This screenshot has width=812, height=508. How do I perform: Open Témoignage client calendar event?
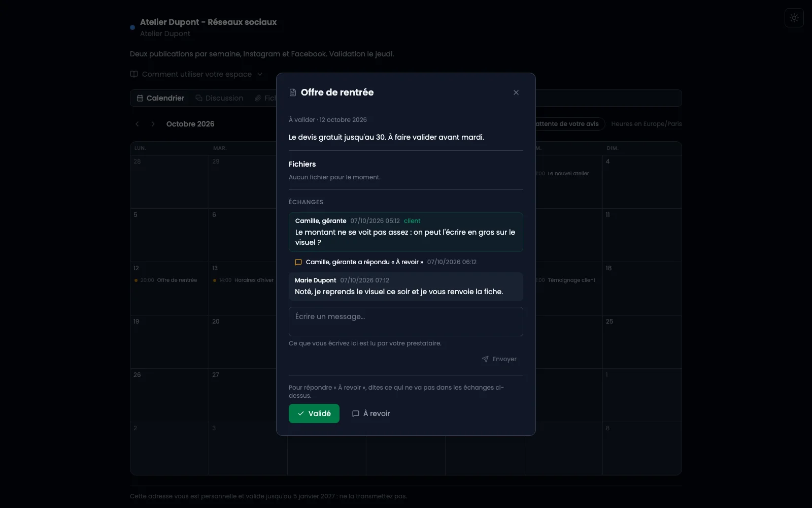point(566,280)
